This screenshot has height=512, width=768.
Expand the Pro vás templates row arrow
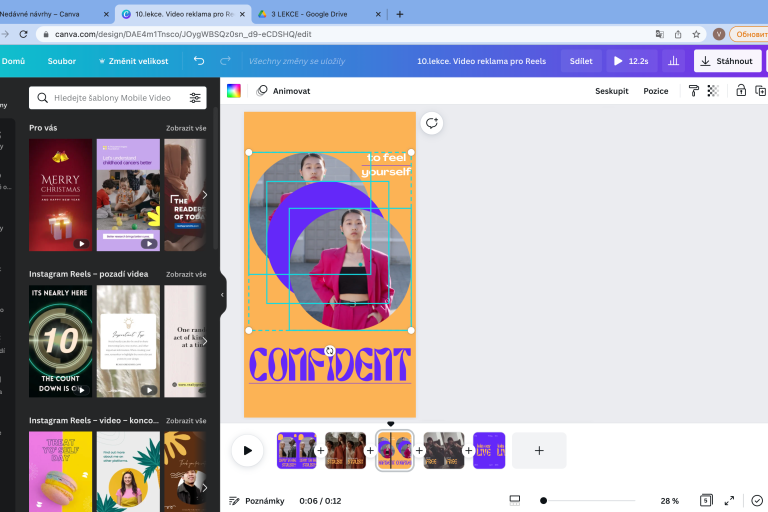[205, 195]
